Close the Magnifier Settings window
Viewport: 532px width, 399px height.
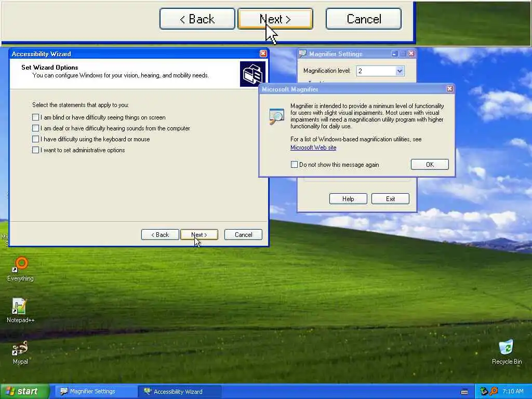point(411,54)
